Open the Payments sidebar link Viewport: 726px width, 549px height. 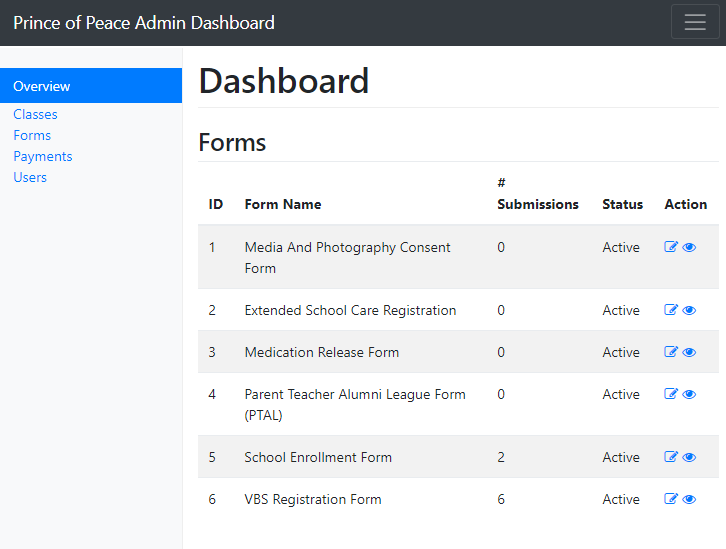43,156
